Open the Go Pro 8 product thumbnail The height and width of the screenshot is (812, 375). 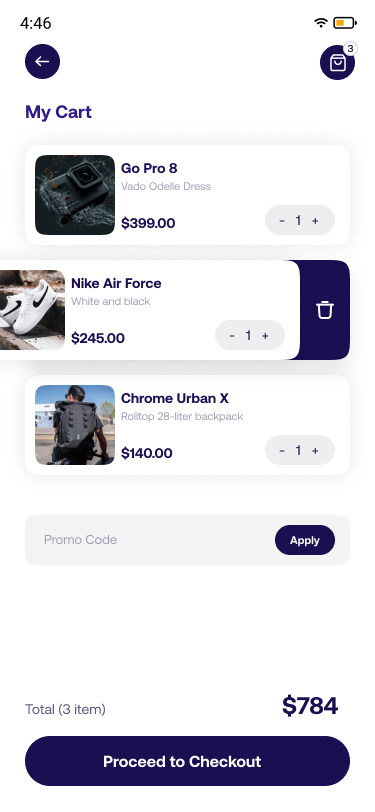tap(75, 195)
